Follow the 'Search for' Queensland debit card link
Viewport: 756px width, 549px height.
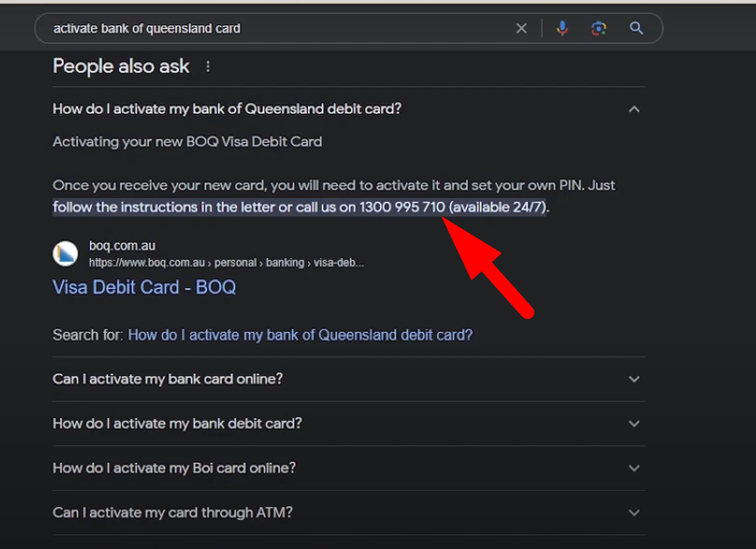coord(301,334)
